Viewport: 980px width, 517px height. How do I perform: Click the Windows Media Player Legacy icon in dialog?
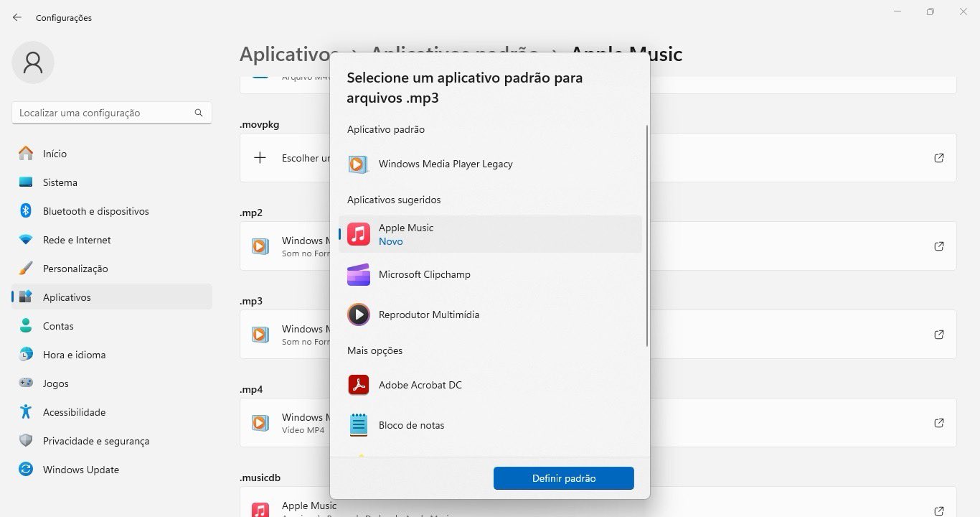coord(358,164)
